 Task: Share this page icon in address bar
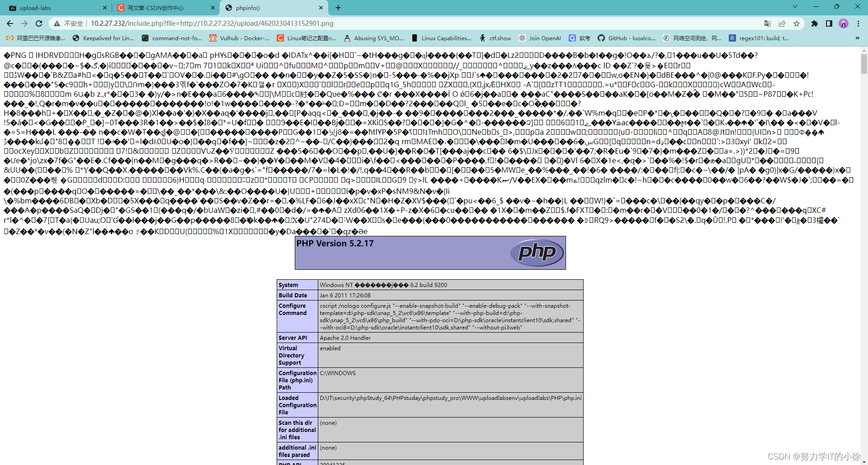(782, 23)
